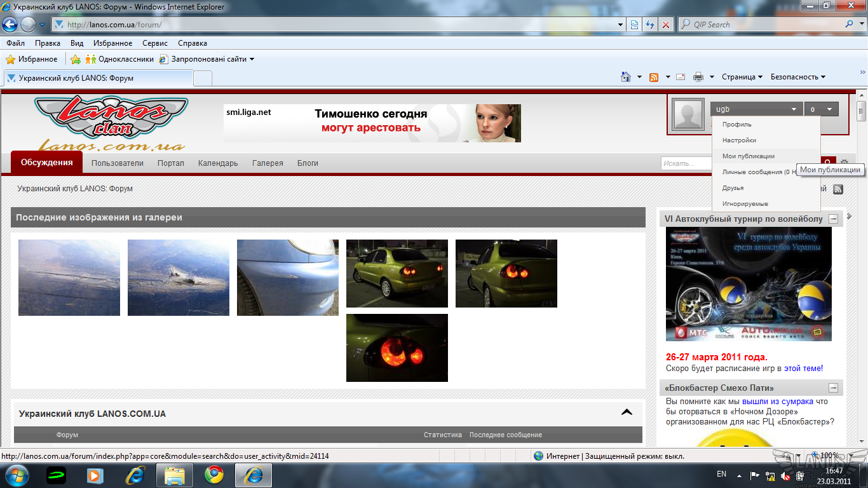Switch to the Обсуждения navigation tab
The width and height of the screenshot is (868, 488).
tap(46, 163)
